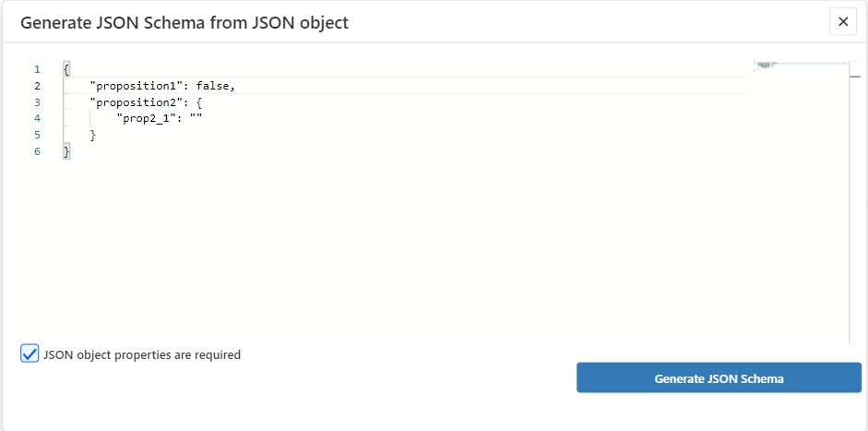Image resolution: width=868 pixels, height=431 pixels.
Task: Click the code minimap preview
Action: tap(767, 66)
